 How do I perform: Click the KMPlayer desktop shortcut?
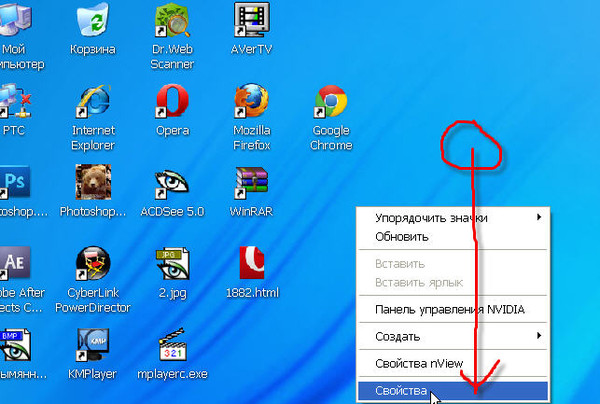(x=93, y=345)
